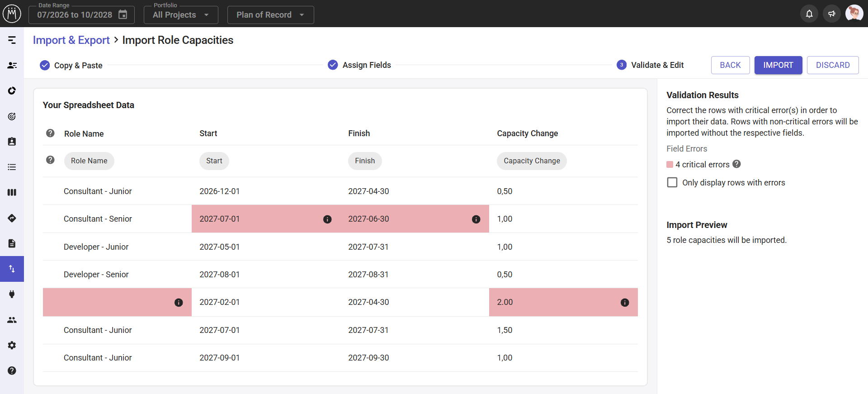Open the settings gear sidebar icon
The height and width of the screenshot is (394, 868).
[x=12, y=345]
